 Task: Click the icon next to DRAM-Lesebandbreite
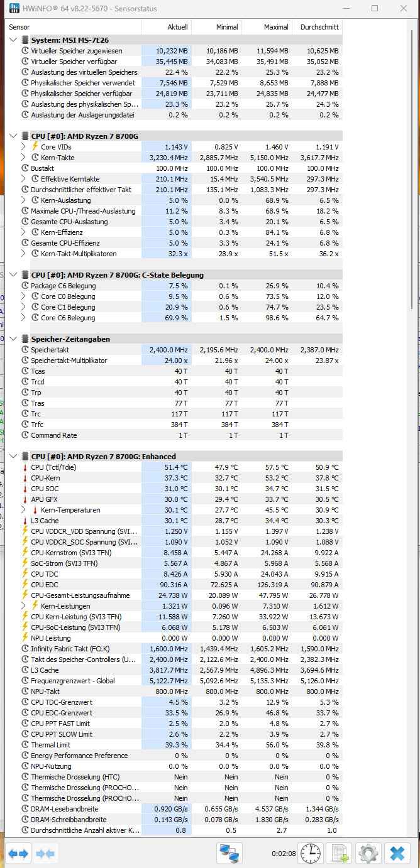coord(25,809)
